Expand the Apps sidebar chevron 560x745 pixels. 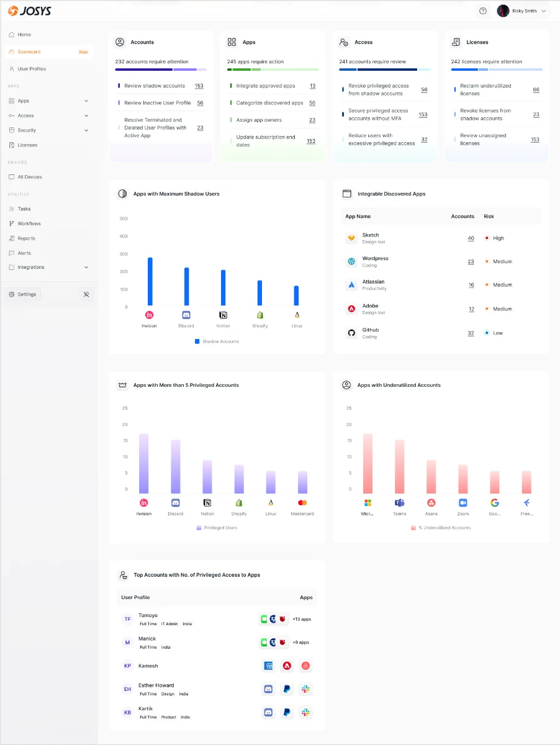[86, 101]
